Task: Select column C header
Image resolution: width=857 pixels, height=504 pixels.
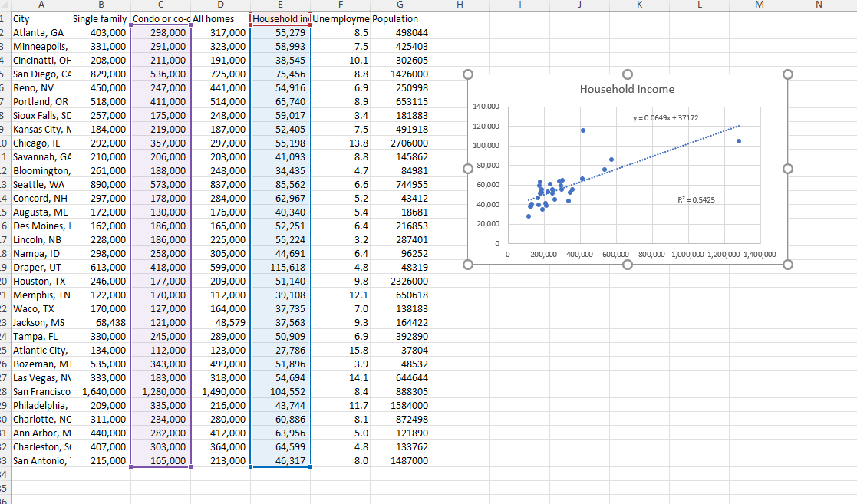Action: coord(160,5)
